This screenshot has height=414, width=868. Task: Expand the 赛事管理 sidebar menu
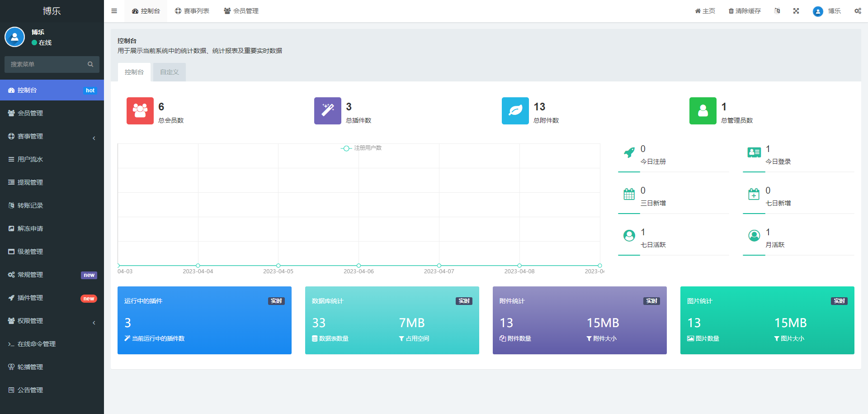(x=52, y=136)
